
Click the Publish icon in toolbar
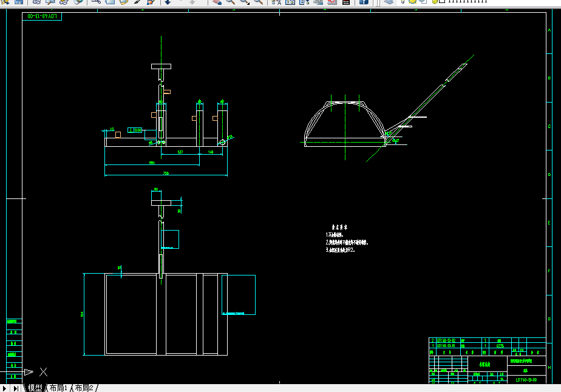(x=64, y=2)
